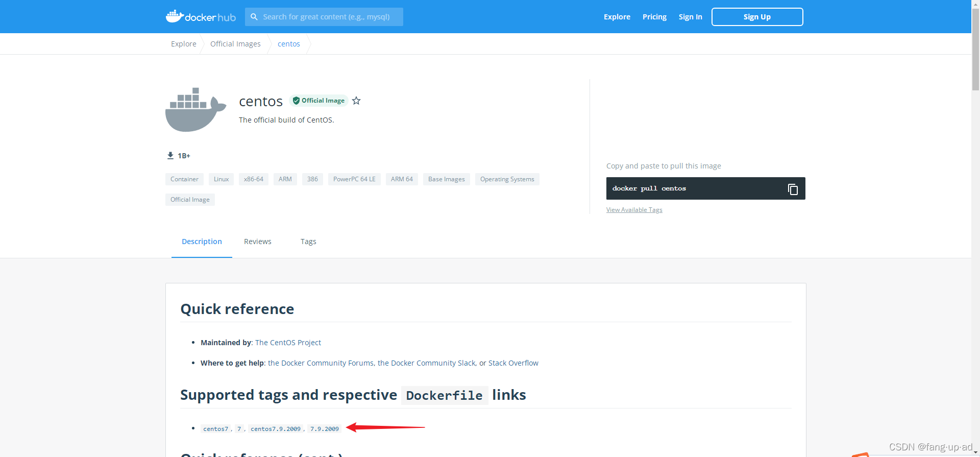Switch to the Description tab

(x=202, y=242)
